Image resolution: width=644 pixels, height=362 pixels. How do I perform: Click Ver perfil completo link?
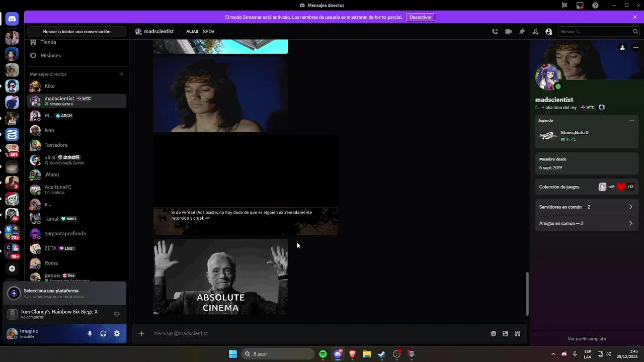coord(587,339)
